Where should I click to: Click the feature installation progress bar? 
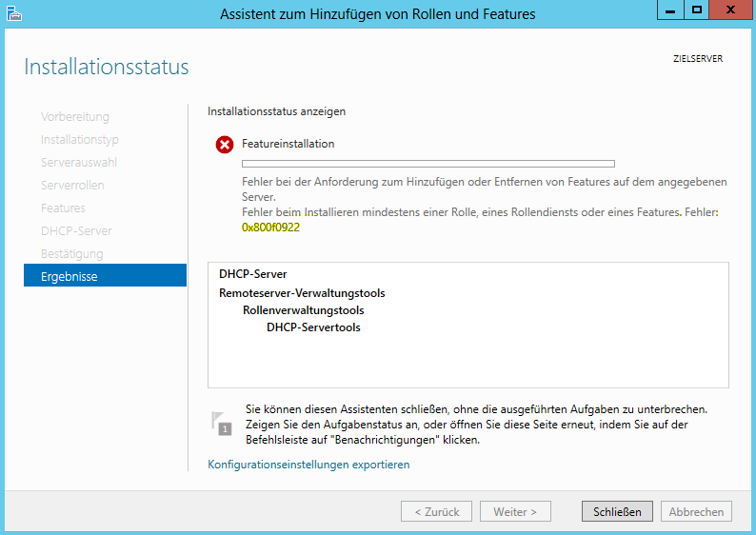[428, 164]
